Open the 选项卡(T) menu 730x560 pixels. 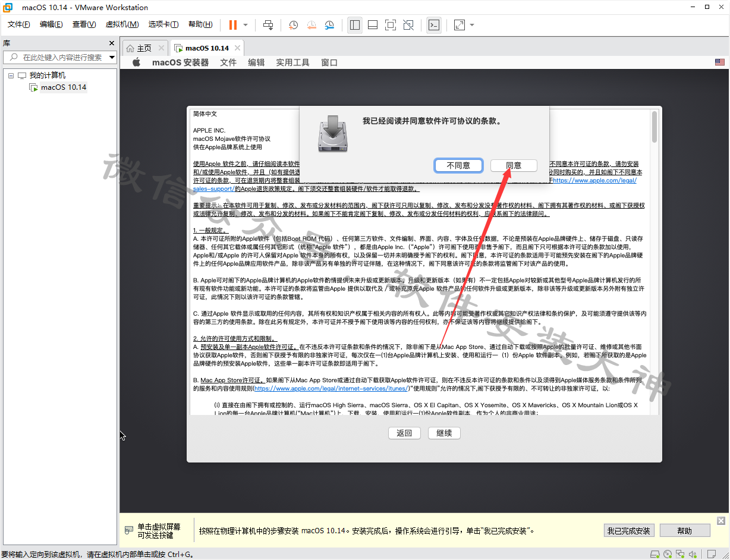point(163,24)
